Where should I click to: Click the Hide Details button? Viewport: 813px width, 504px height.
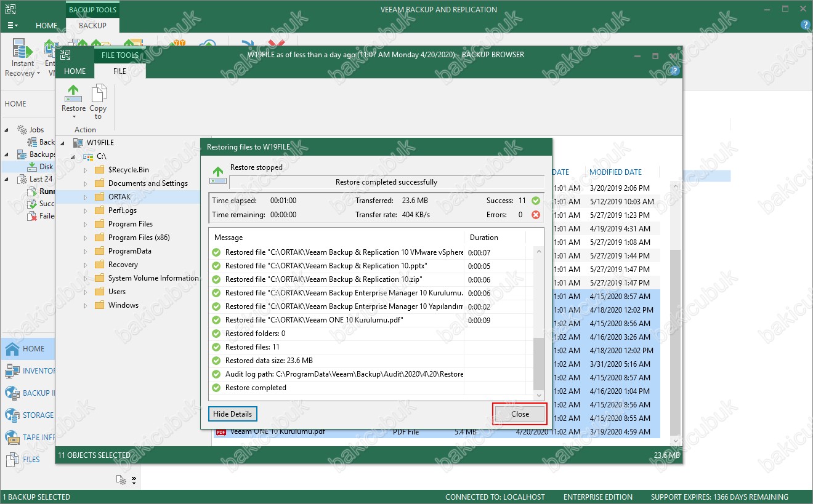point(232,414)
